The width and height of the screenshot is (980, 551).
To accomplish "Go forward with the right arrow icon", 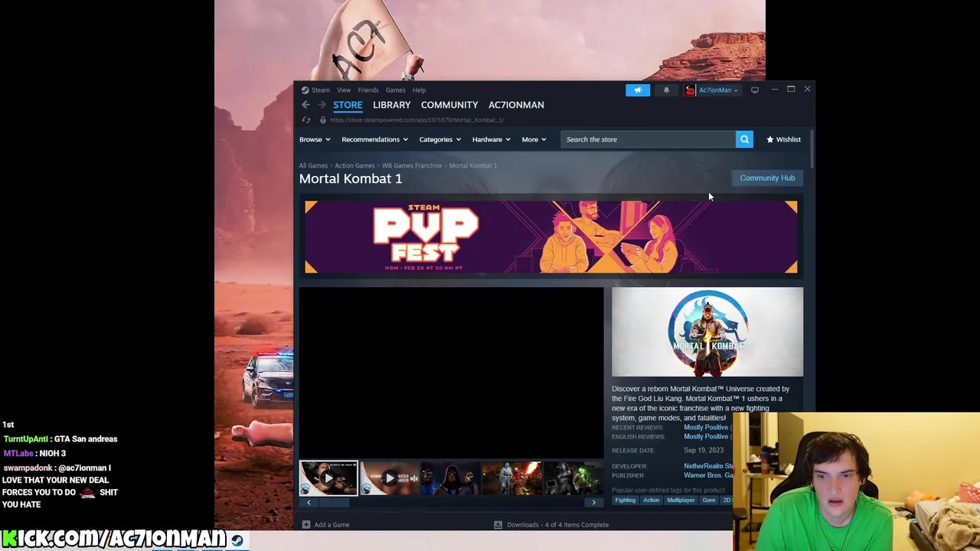I will (322, 105).
